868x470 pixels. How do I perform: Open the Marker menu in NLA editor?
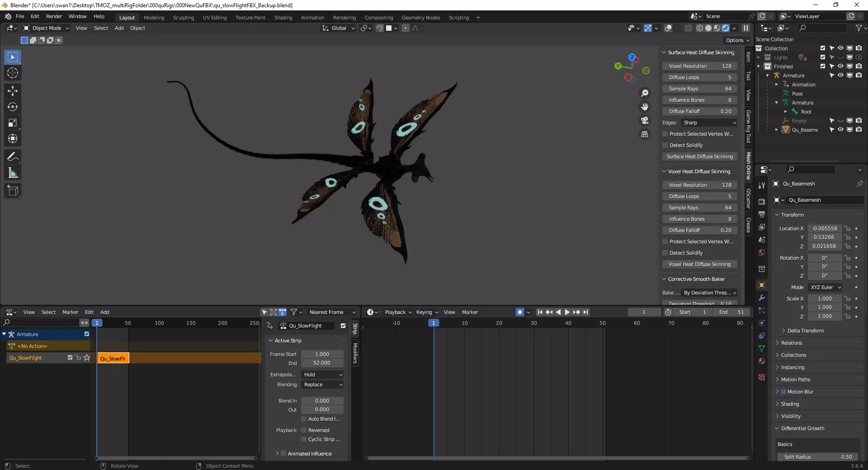70,312
